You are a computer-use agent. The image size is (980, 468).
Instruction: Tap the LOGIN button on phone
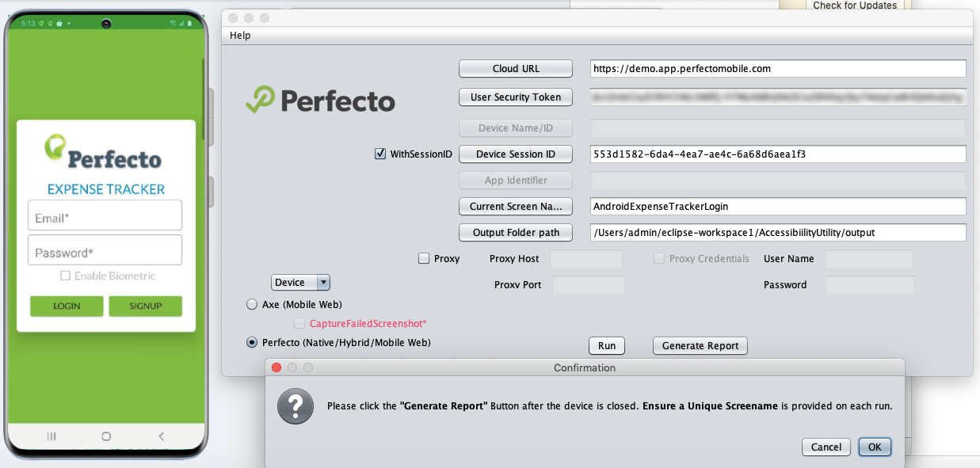67,306
